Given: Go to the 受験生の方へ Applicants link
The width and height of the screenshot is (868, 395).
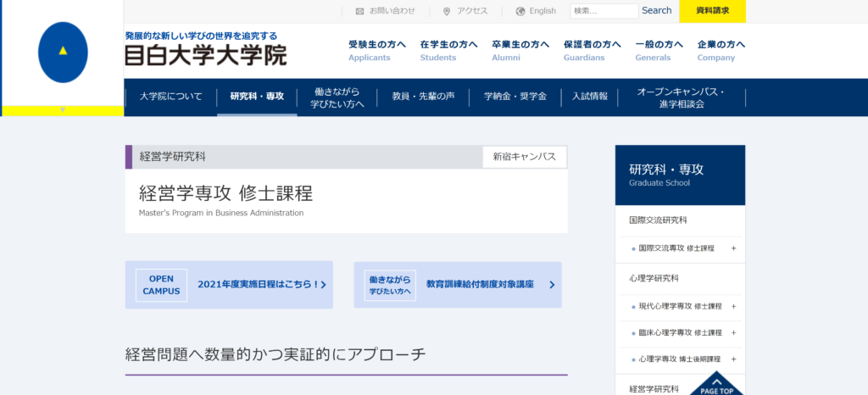Looking at the screenshot, I should pyautogui.click(x=377, y=51).
